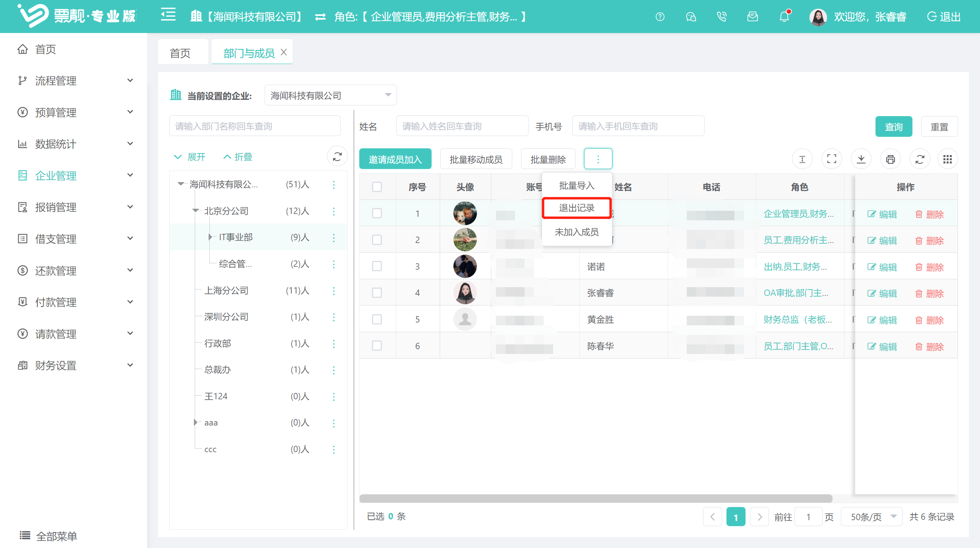Open more options for 北京分公司
The width and height of the screenshot is (980, 548).
pyautogui.click(x=334, y=211)
